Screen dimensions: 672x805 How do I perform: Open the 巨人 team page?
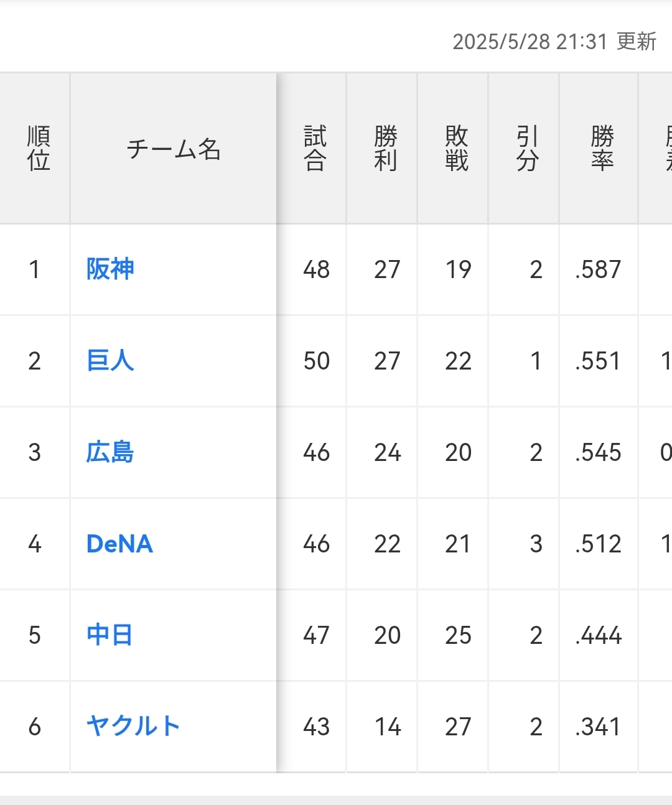[x=110, y=361]
